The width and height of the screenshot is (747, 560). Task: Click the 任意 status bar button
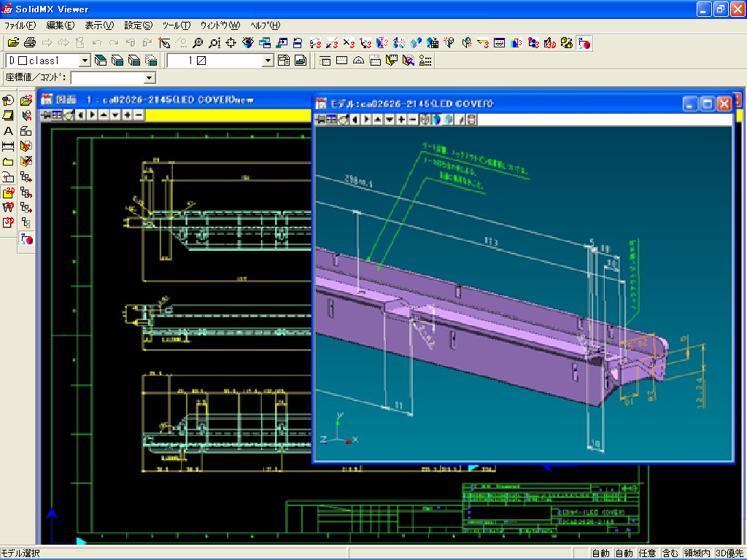[647, 553]
